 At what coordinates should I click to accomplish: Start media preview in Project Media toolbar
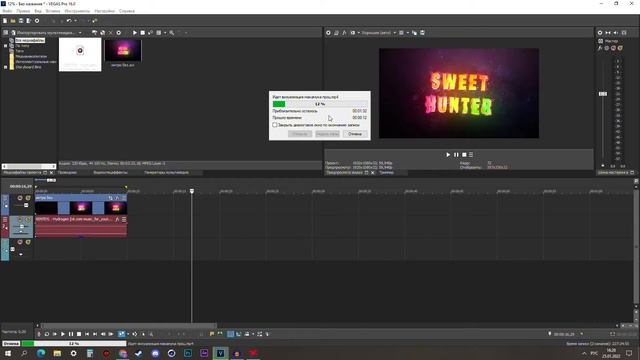pyautogui.click(x=135, y=33)
